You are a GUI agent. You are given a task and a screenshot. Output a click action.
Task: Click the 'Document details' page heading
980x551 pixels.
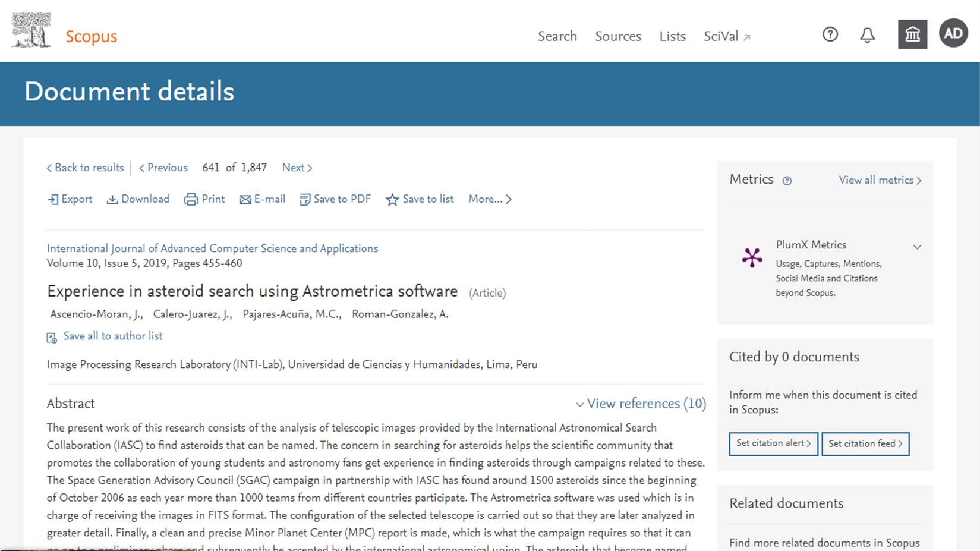130,92
